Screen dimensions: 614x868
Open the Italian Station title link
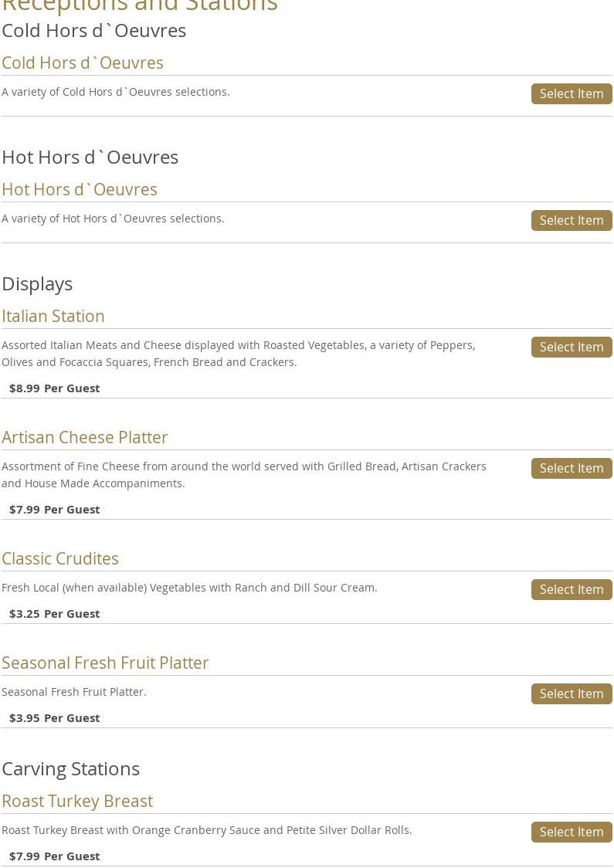pos(53,316)
